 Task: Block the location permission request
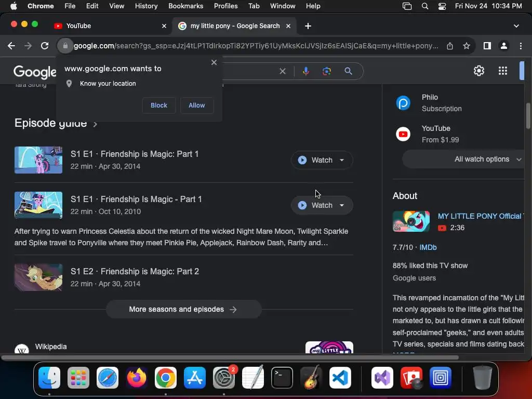click(159, 105)
